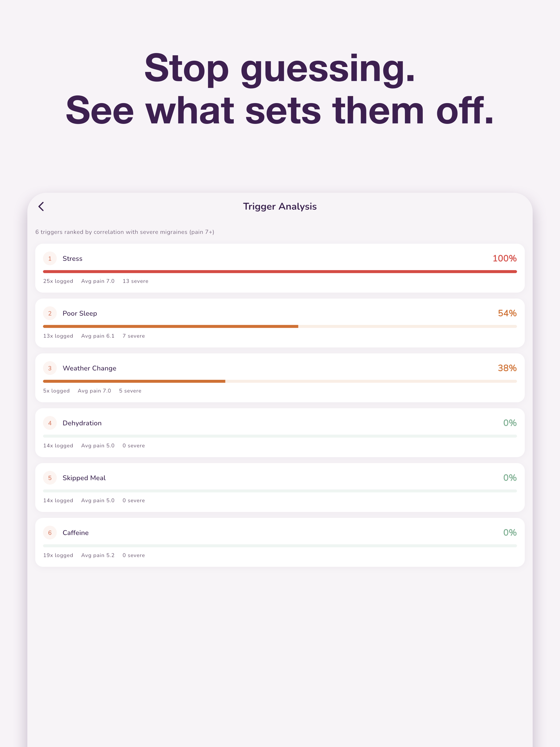Tap the 54% Poor Sleep percentage

click(x=507, y=313)
